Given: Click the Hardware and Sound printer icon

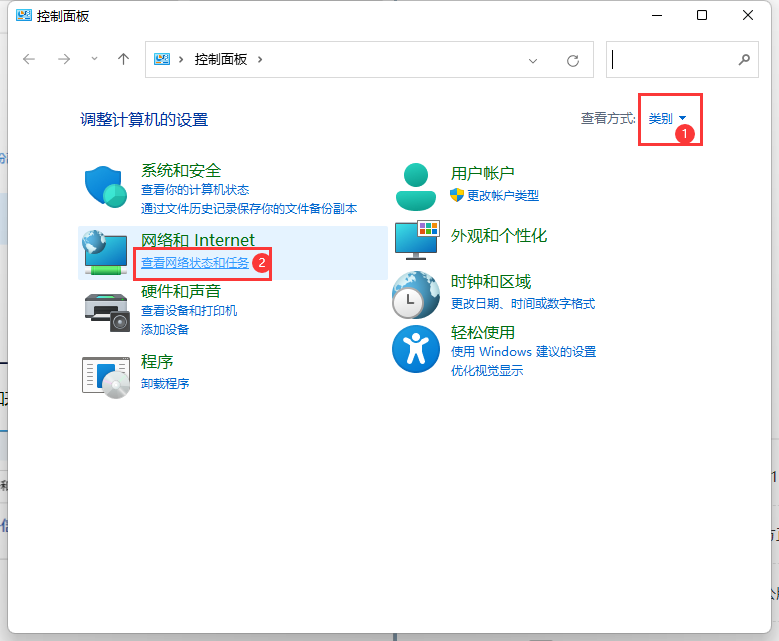Looking at the screenshot, I should point(106,312).
